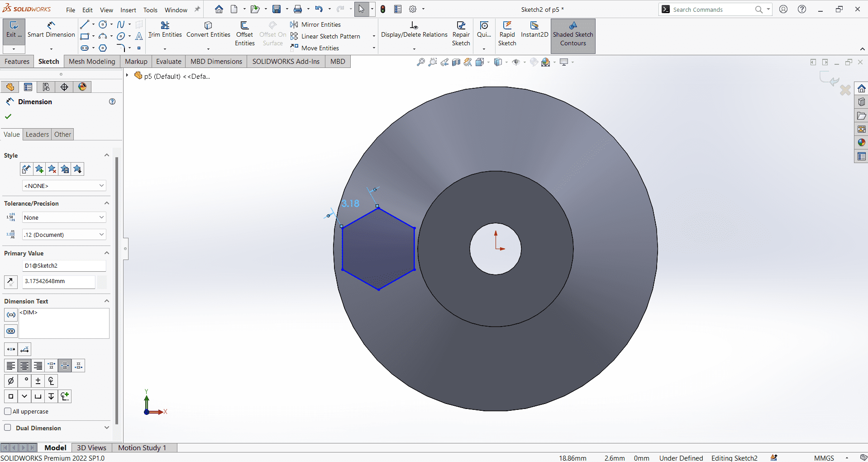Collapse the Tolerance/Precision section
Viewport: 868px width, 462px height.
107,203
